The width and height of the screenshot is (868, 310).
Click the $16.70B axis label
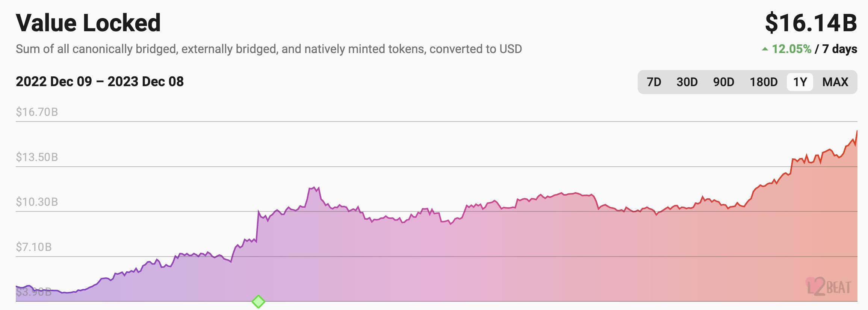pyautogui.click(x=37, y=112)
